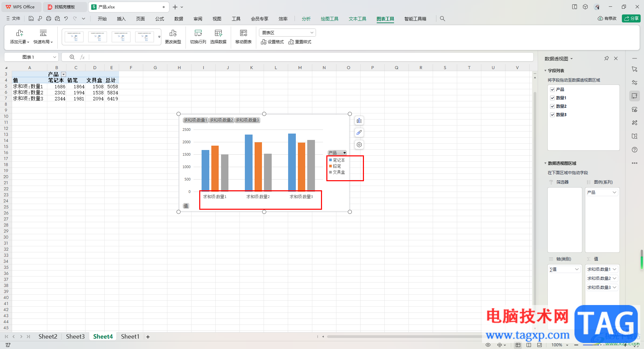Click the zoom function icon in formula bar
This screenshot has width=644, height=349.
coord(72,57)
